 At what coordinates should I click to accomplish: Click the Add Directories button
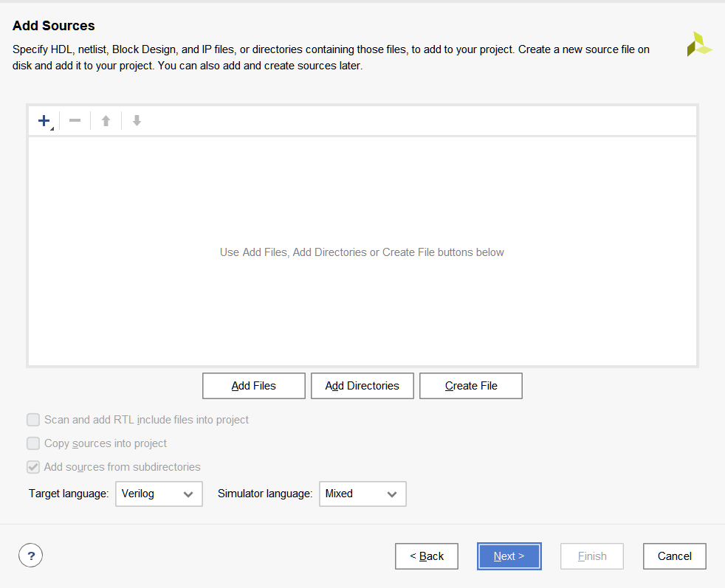click(x=362, y=386)
